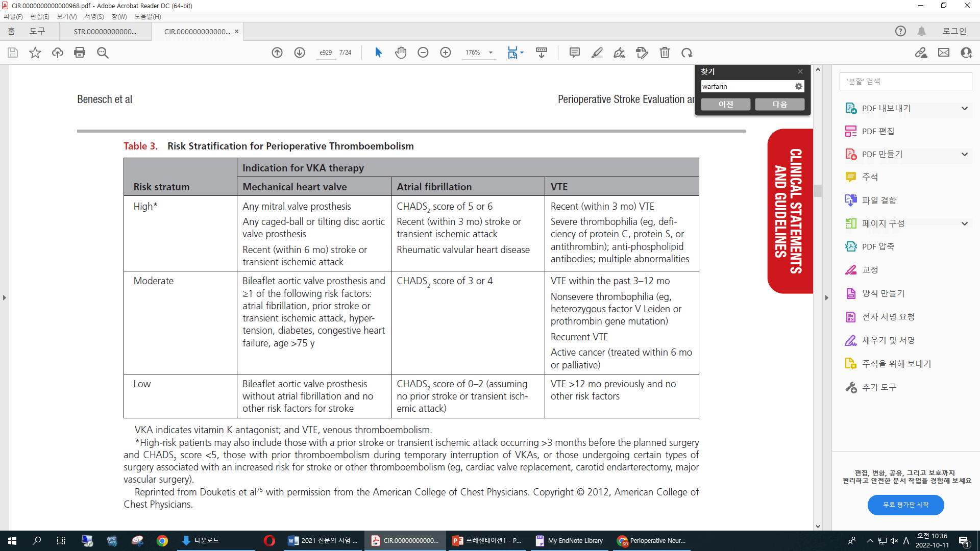Click the warfarin find text field

tap(747, 86)
